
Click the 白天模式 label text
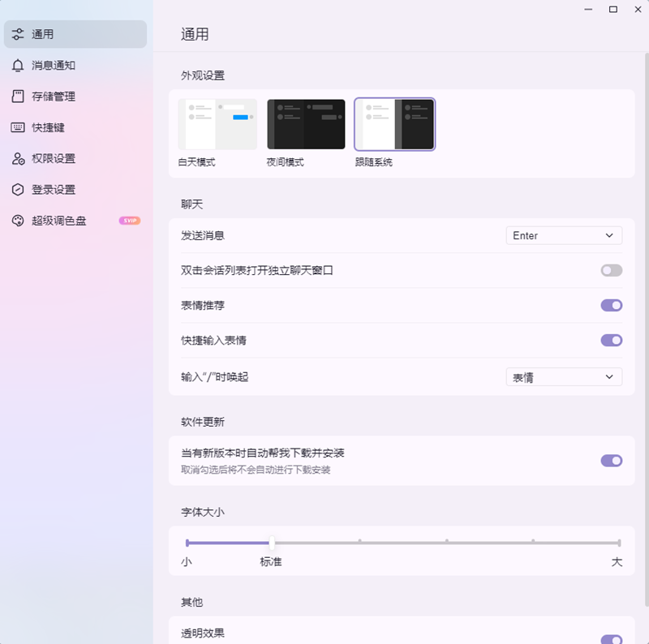[196, 162]
